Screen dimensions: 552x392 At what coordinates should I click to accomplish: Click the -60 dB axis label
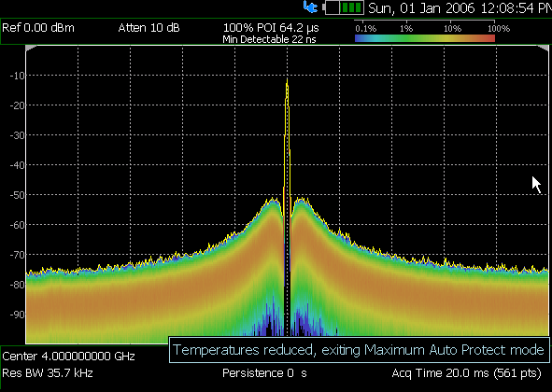(18, 225)
